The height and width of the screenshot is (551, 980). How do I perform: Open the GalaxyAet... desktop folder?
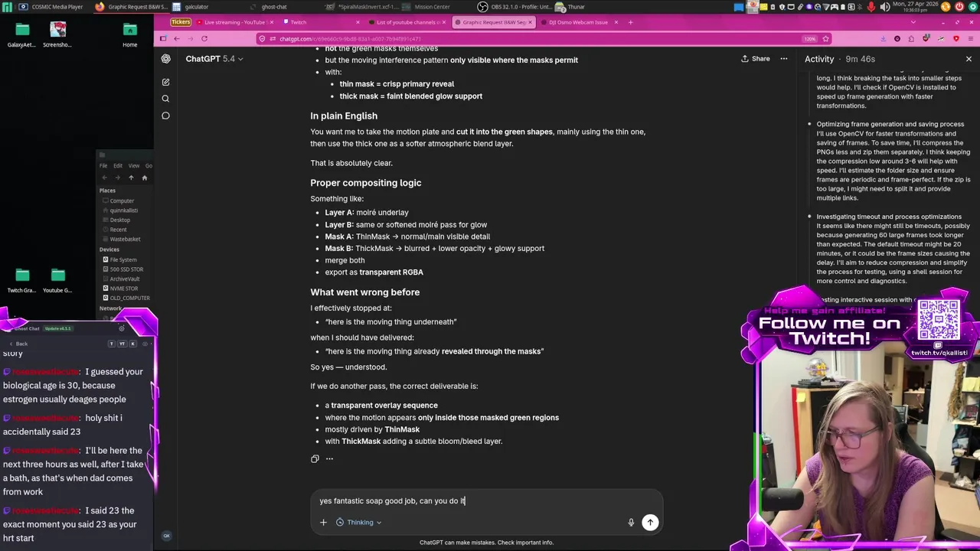point(22,35)
